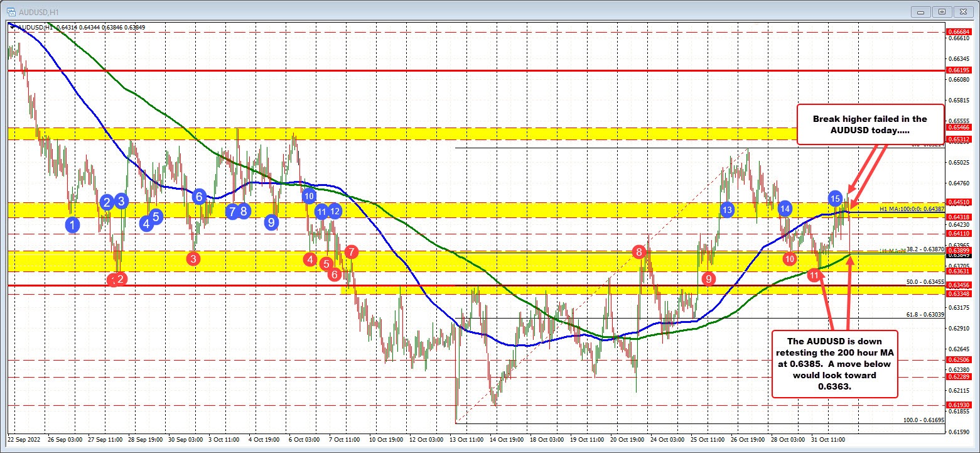Select the '200 hour MA' annotation text box

click(x=834, y=364)
